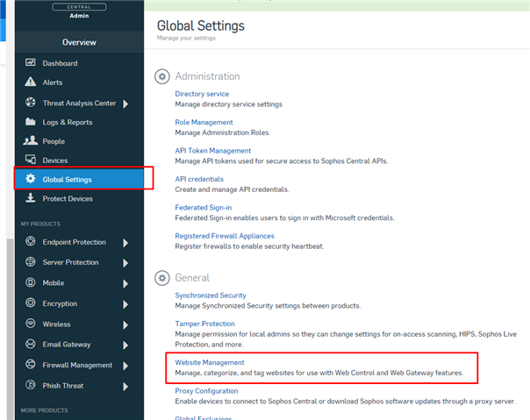
Task: Click the 'MY PRODUCTS' section label
Action: click(x=40, y=224)
